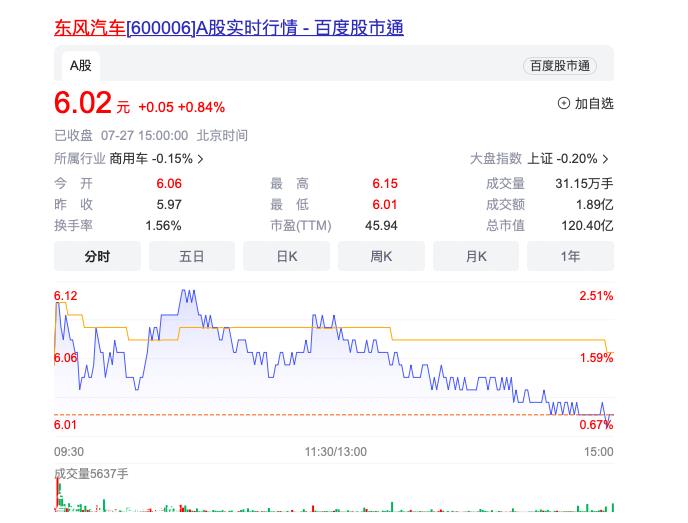Screen dimensions: 688x523
Task: Expand the 上证 index chevron arrow
Action: [606, 159]
